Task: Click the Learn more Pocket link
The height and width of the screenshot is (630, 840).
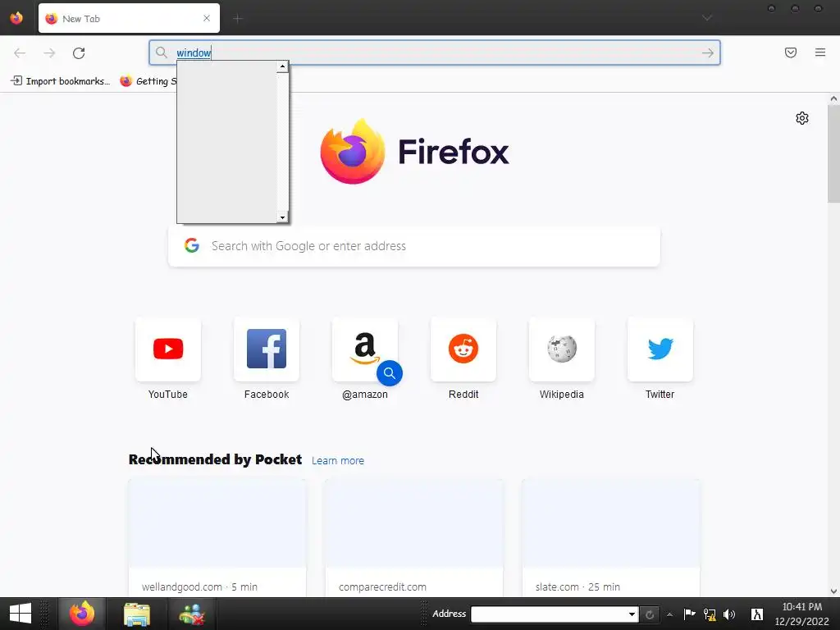Action: (x=337, y=461)
